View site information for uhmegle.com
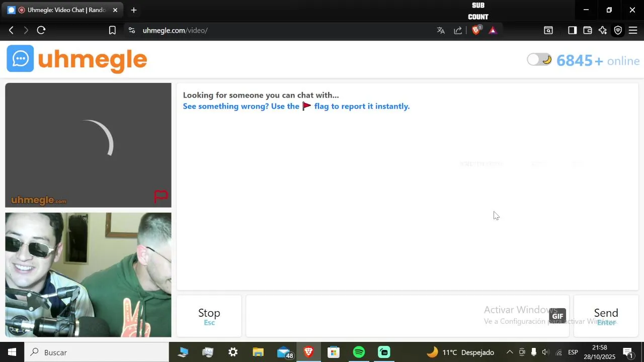 point(132,30)
